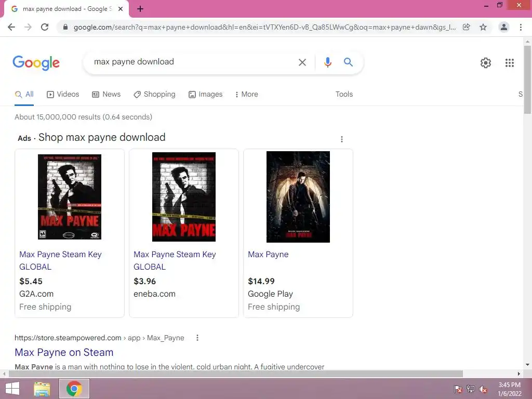Viewport: 532px width, 399px height.
Task: Share this page via address bar icon
Action: pos(467,27)
